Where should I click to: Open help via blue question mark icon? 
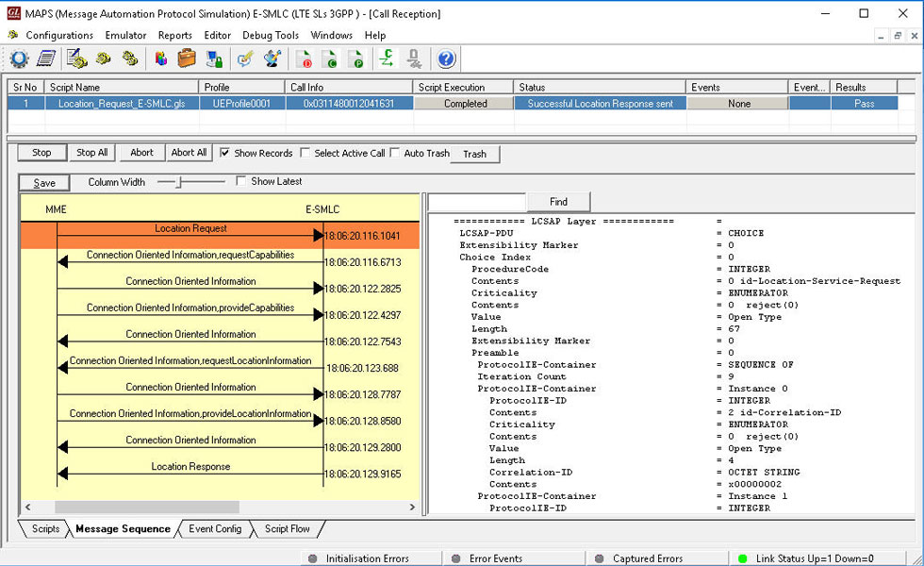tap(446, 58)
